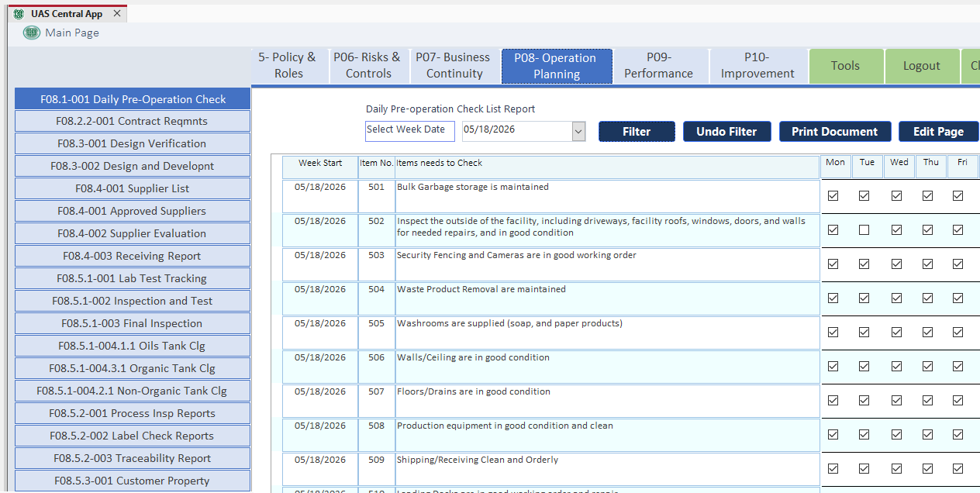Click Washrooms are supplied description
Image resolution: width=980 pixels, height=493 pixels.
tap(509, 323)
